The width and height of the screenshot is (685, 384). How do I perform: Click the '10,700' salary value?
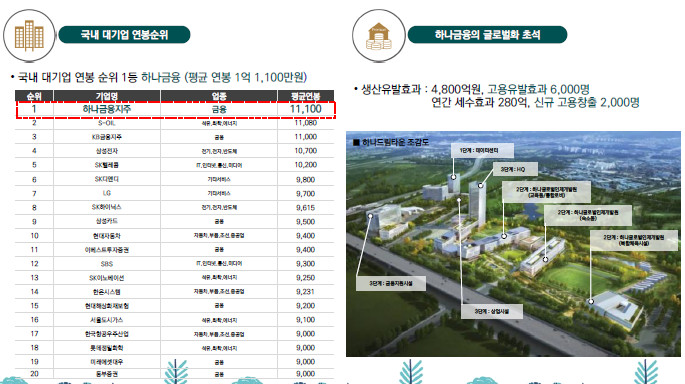(305, 151)
